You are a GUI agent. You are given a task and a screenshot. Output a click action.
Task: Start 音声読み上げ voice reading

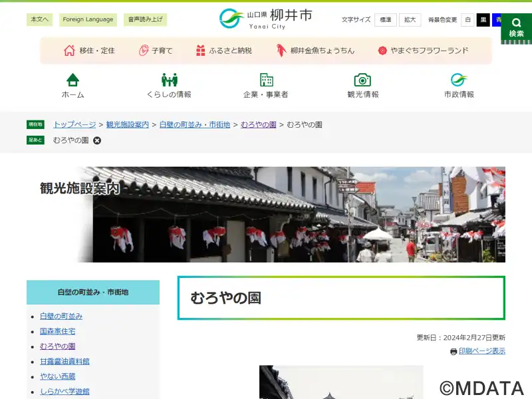[x=145, y=19]
